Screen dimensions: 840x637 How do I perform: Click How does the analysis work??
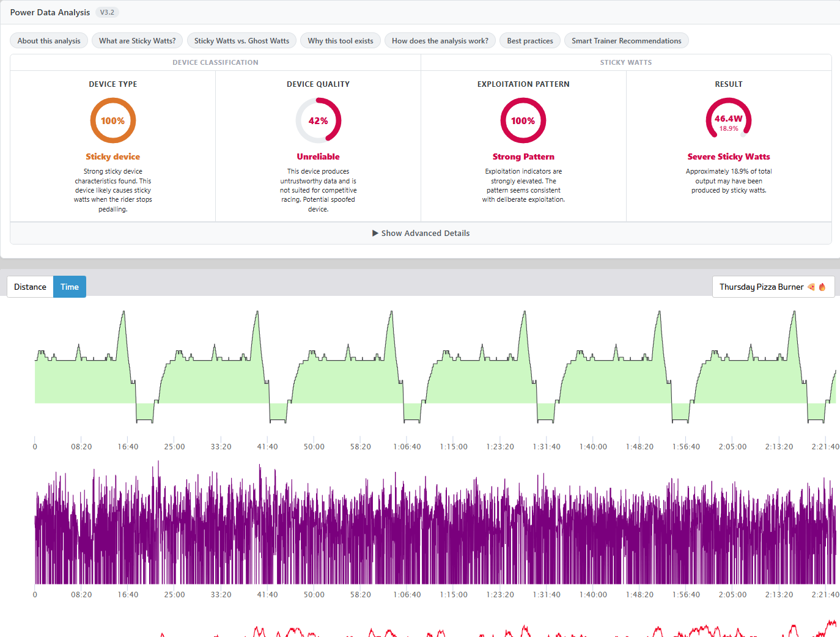440,41
